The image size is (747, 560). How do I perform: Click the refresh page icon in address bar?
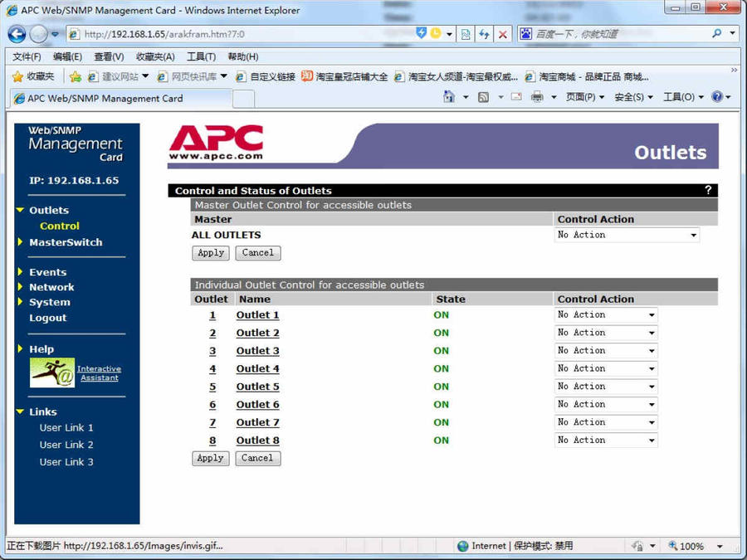pos(484,34)
